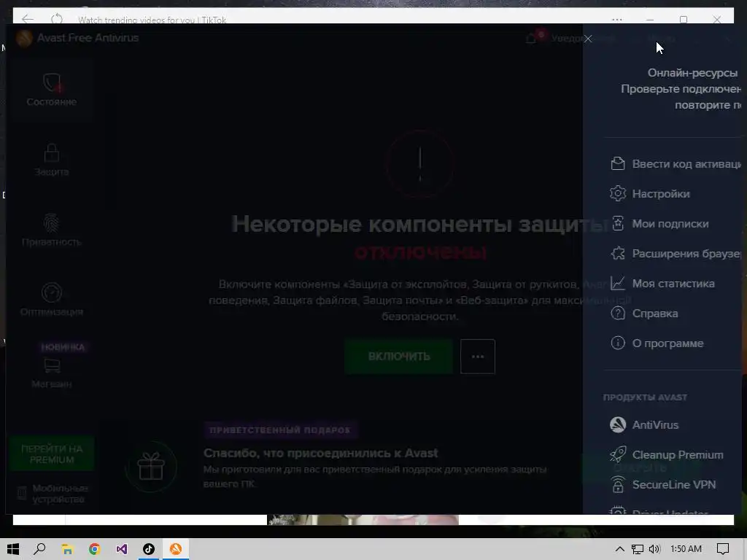Click the three-dots button beside ВКЛЮЧИТЬ
Image resolution: width=747 pixels, height=560 pixels.
coord(478,356)
